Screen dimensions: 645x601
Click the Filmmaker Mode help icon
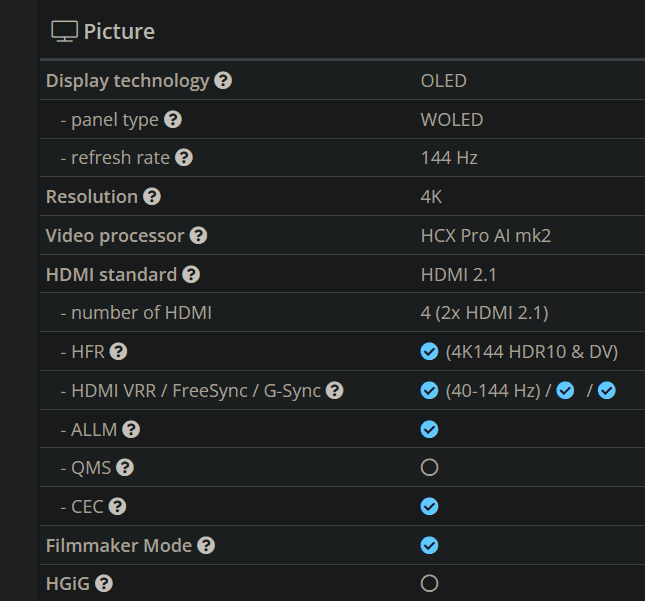[x=206, y=545]
